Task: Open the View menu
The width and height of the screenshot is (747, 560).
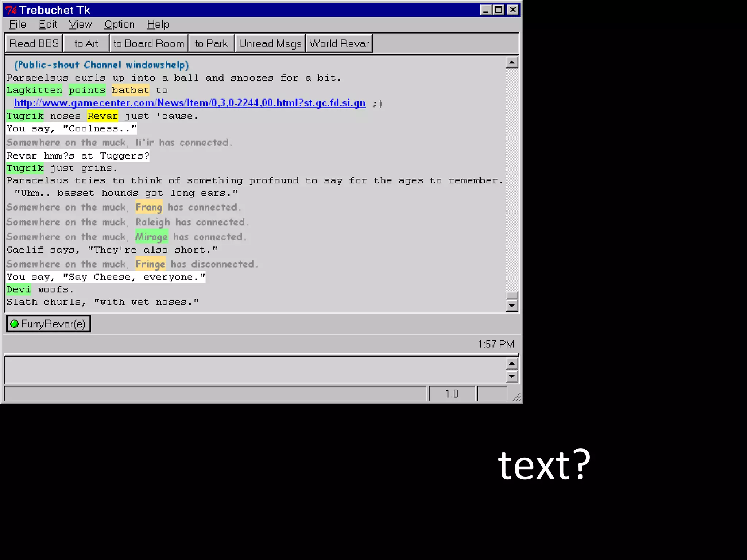Action: tap(80, 24)
